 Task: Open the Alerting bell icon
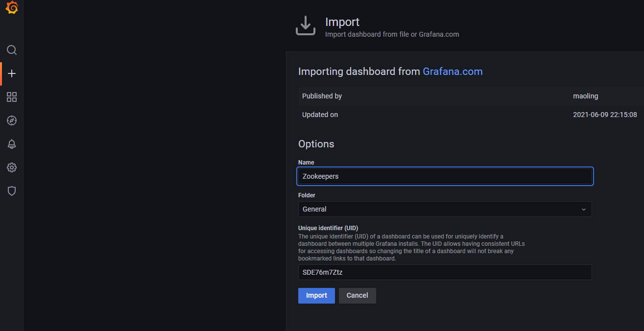point(12,144)
